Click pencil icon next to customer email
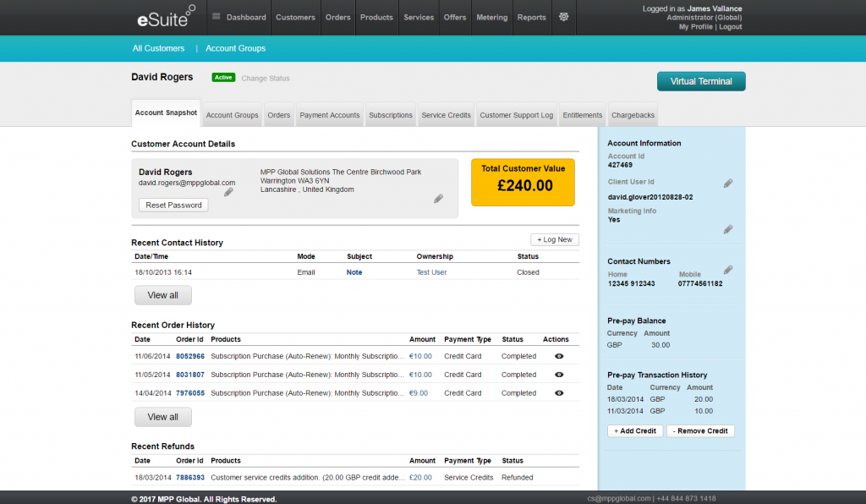The height and width of the screenshot is (504, 866). [x=228, y=192]
